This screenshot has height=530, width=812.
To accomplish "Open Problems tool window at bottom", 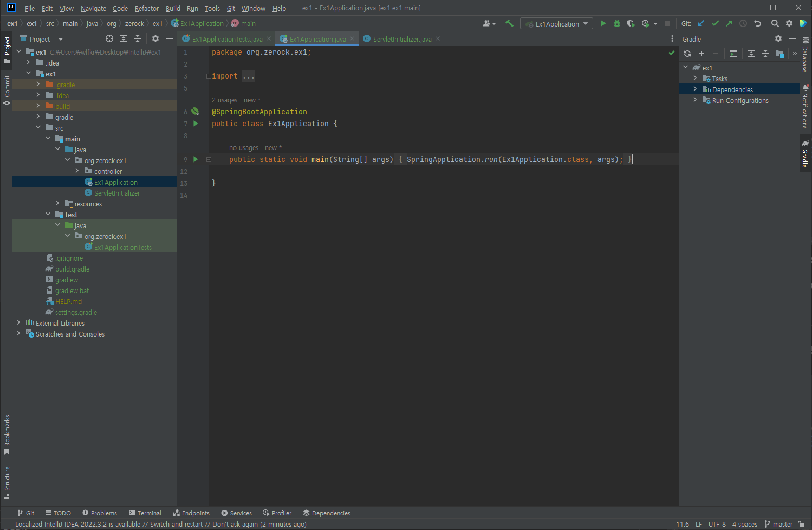I will pos(100,513).
